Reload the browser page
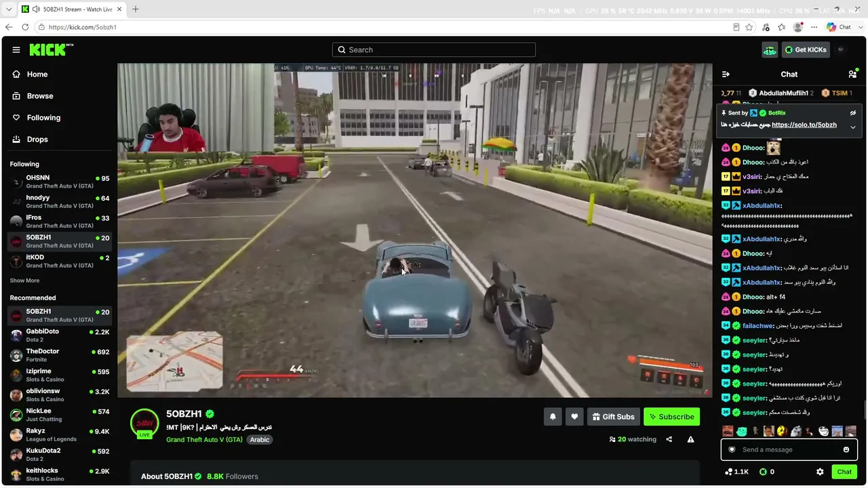Image resolution: width=868 pixels, height=488 pixels. tap(25, 27)
